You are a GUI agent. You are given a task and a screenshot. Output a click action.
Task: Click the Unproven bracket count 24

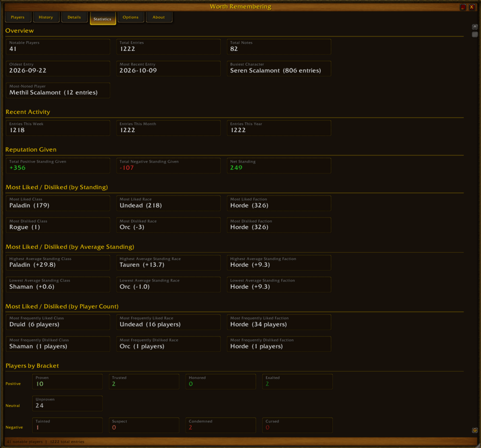pyautogui.click(x=40, y=406)
